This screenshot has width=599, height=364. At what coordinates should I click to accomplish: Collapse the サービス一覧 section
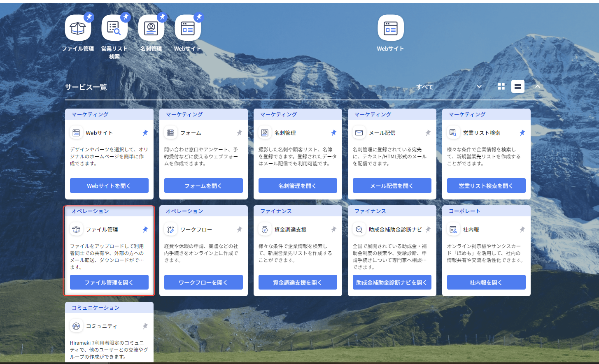(x=537, y=86)
